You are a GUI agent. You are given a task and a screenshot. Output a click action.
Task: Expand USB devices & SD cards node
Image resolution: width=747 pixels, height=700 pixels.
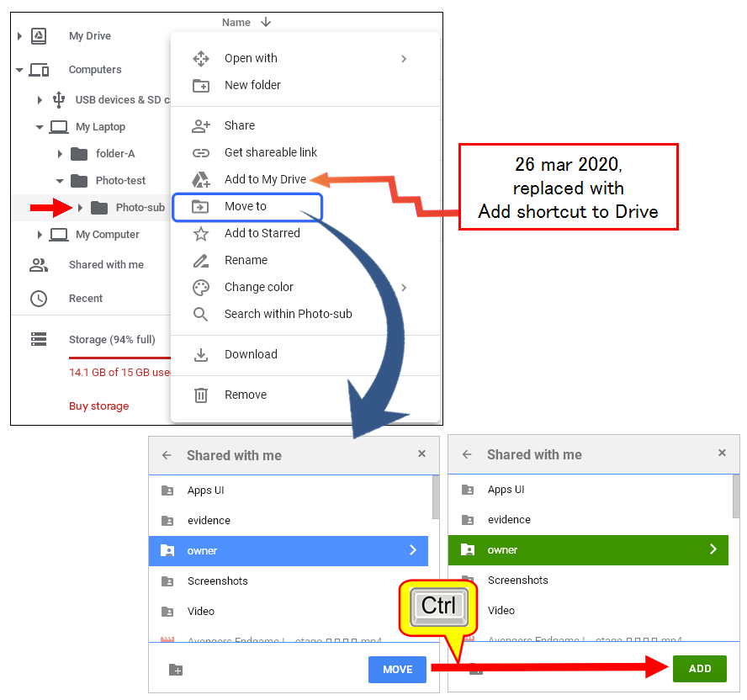tap(40, 100)
